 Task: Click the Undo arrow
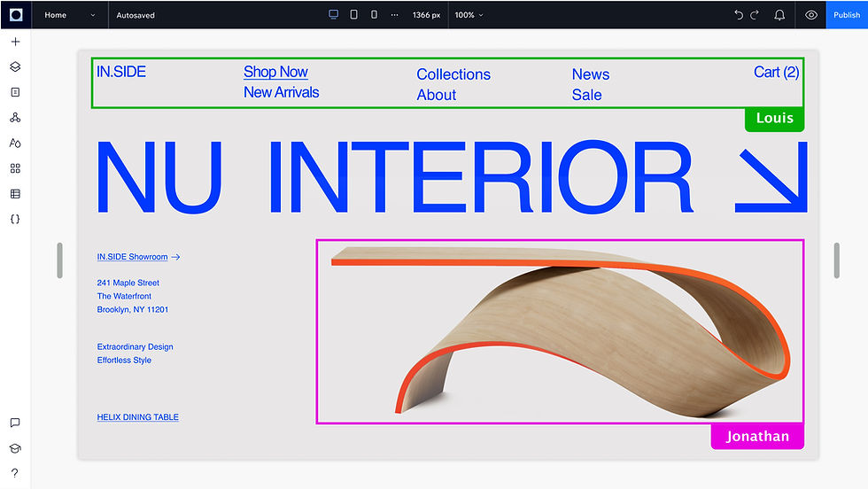[739, 15]
